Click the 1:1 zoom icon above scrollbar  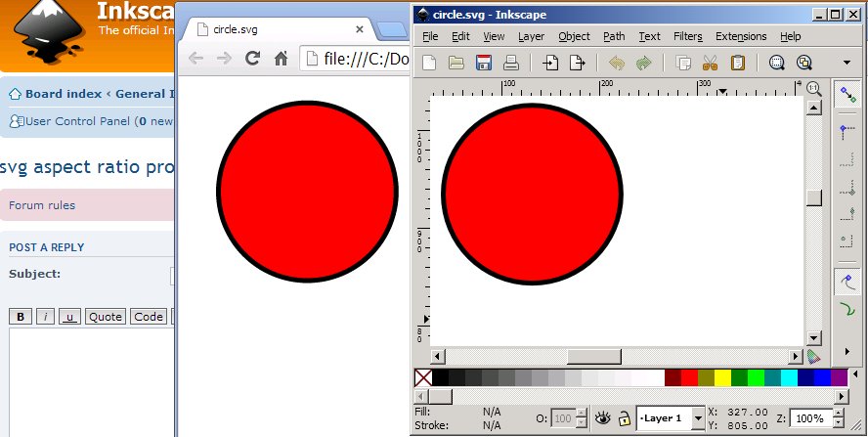[813, 88]
